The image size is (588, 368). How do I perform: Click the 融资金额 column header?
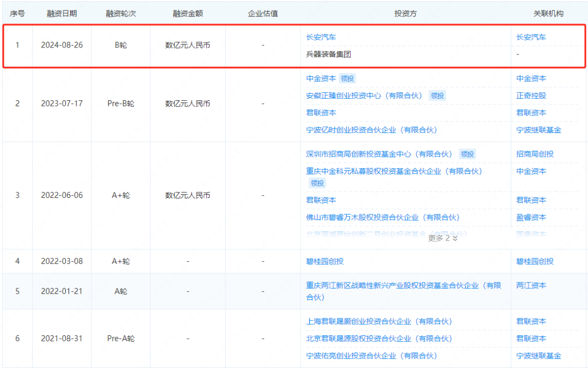[188, 14]
